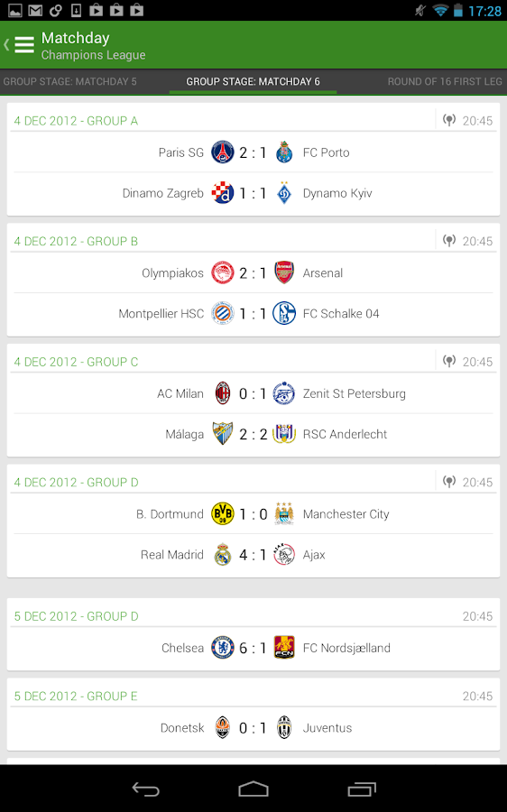Screen dimensions: 507x812
Task: Open Málaga vs RSC Anderlecht score
Action: click(253, 434)
